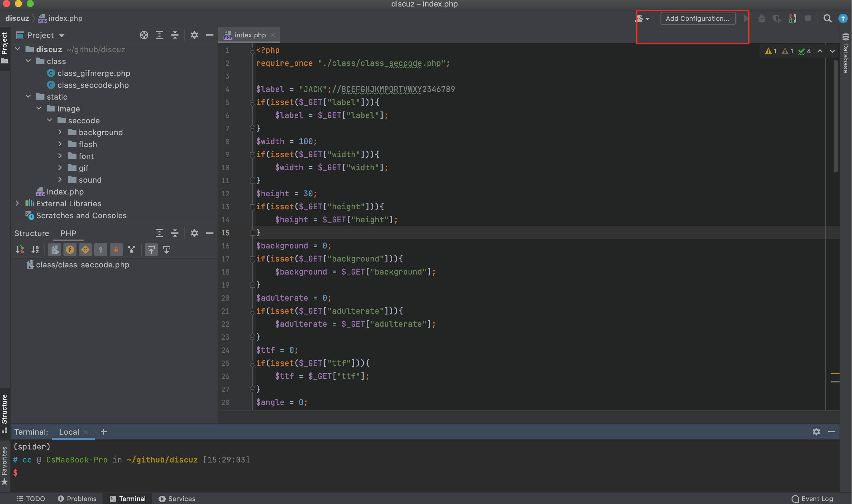Image resolution: width=852 pixels, height=504 pixels.
Task: Select the PHP tab in Structure panel
Action: [x=68, y=233]
